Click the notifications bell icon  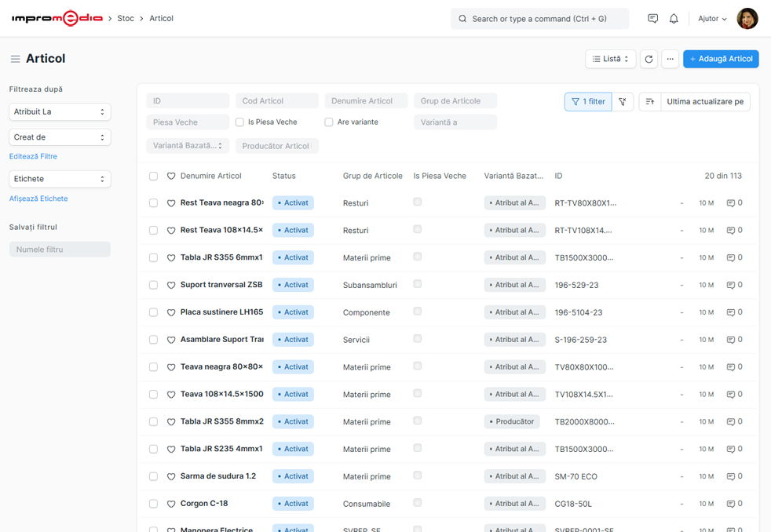674,19
